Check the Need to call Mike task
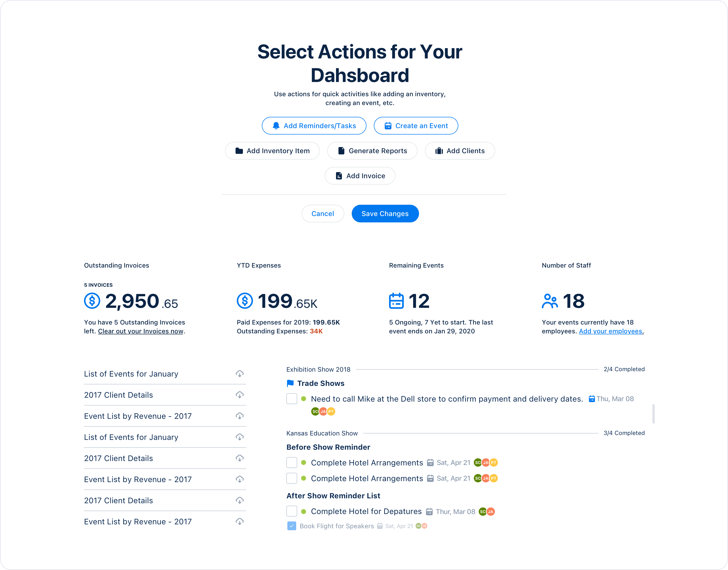 [292, 398]
